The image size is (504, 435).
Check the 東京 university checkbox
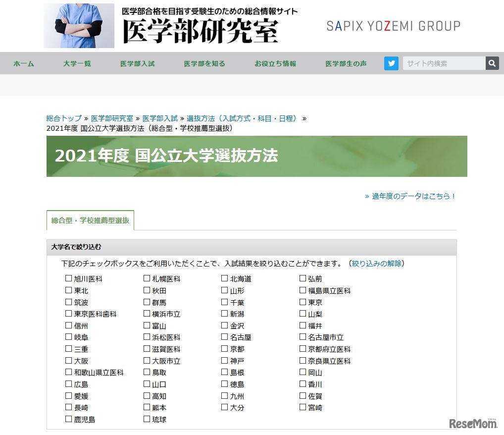point(302,302)
